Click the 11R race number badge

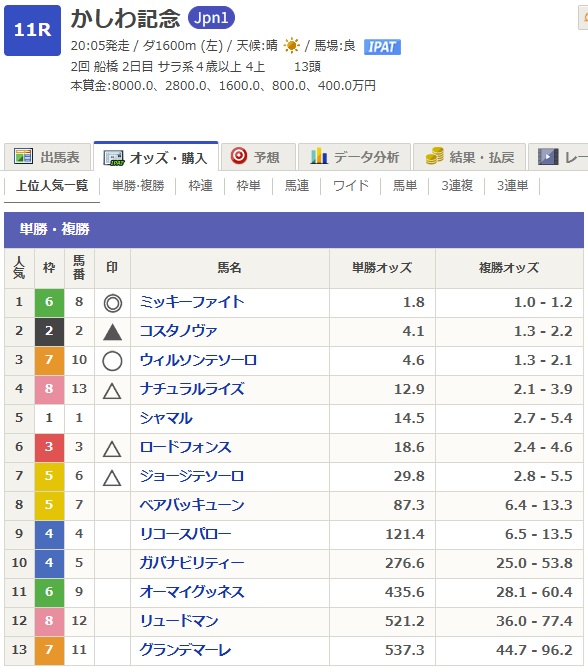(32, 30)
